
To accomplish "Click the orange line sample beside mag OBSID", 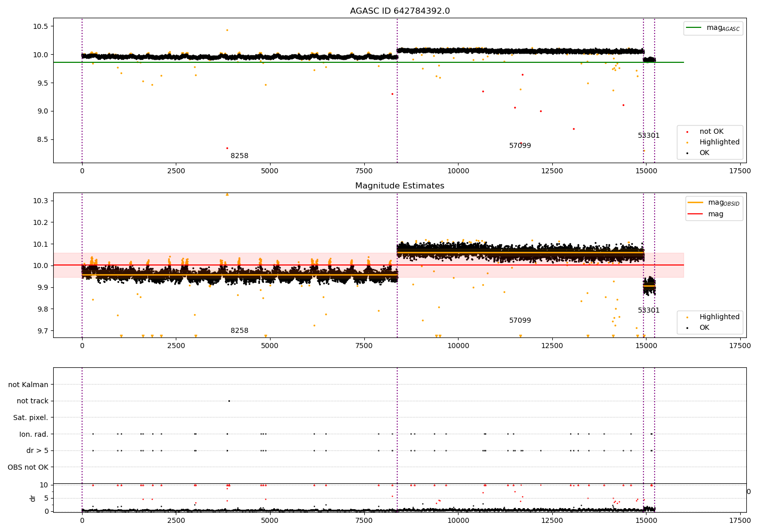I will (x=696, y=203).
